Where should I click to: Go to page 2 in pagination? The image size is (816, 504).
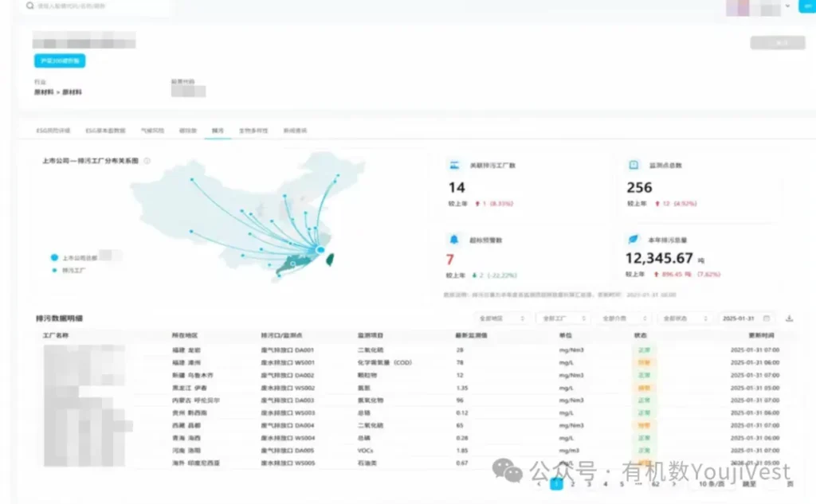click(x=572, y=484)
